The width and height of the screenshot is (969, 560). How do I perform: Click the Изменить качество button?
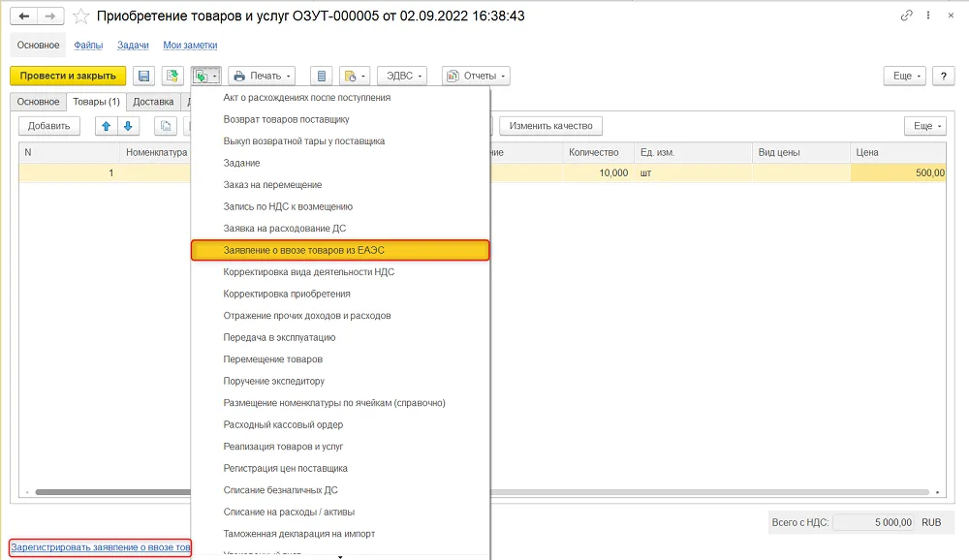point(550,126)
